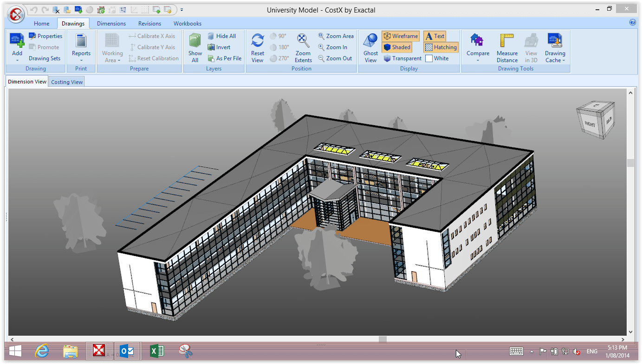Set layers As Per File

click(x=225, y=58)
